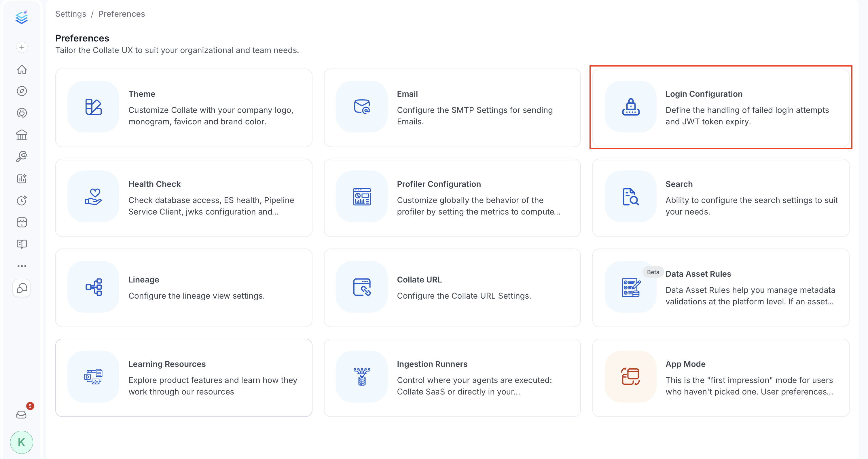The height and width of the screenshot is (459, 868).
Task: Click the App Mode orange icon
Action: pyautogui.click(x=630, y=377)
